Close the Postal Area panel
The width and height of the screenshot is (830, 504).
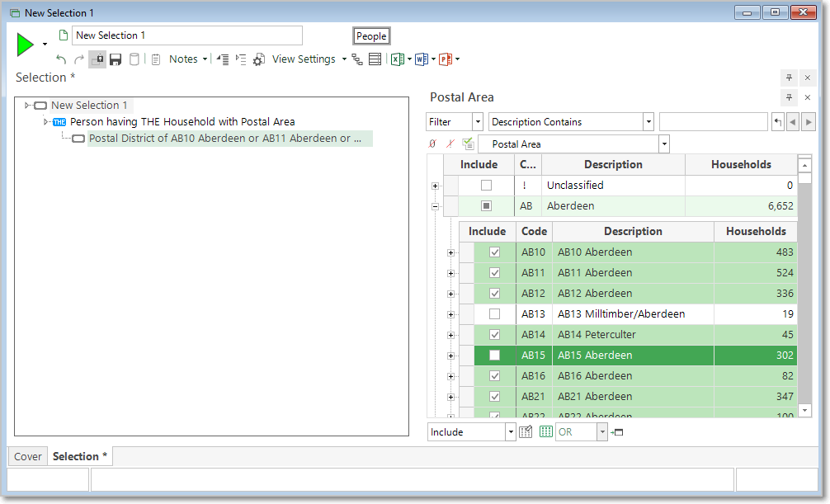point(807,97)
